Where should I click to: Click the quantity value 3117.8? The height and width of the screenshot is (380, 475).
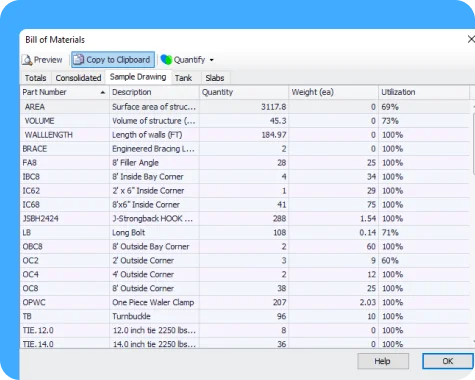point(273,107)
